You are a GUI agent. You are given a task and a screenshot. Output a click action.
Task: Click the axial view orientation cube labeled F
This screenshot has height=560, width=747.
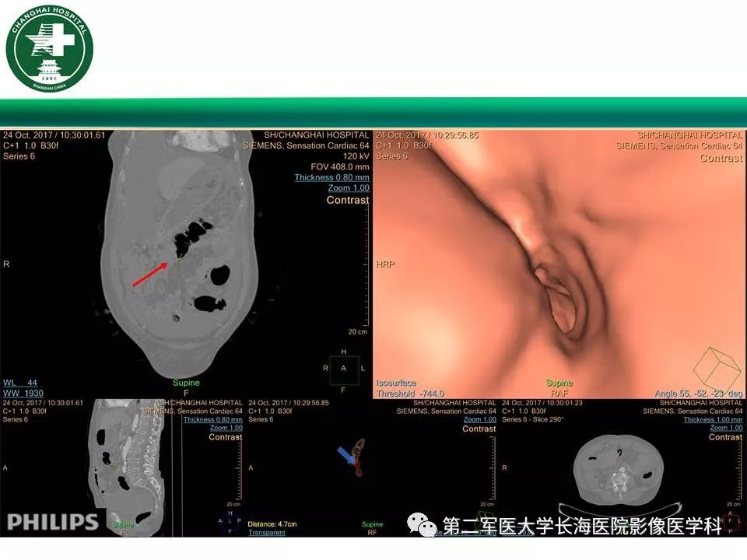click(731, 523)
